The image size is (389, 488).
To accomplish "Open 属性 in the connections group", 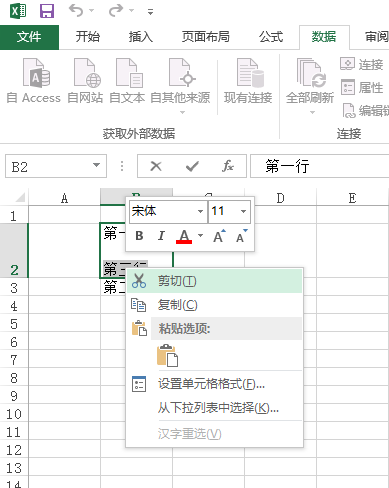I will pos(362,87).
